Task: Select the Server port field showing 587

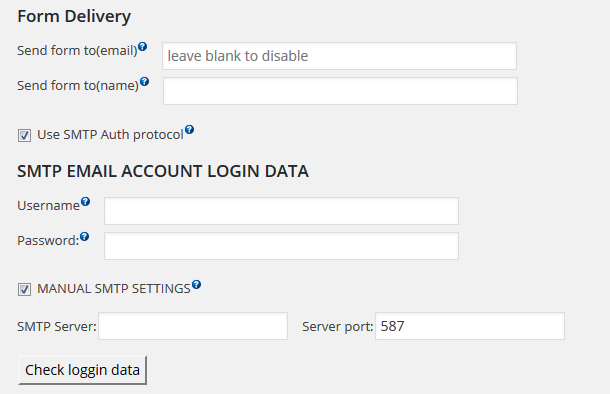Action: [470, 326]
